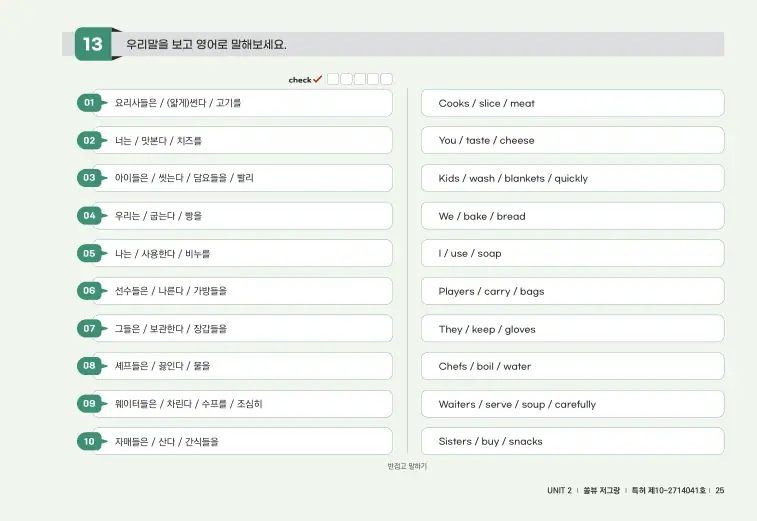757x521 pixels.
Task: Select the 'Players / carry / bags' answer
Action: [x=573, y=291]
